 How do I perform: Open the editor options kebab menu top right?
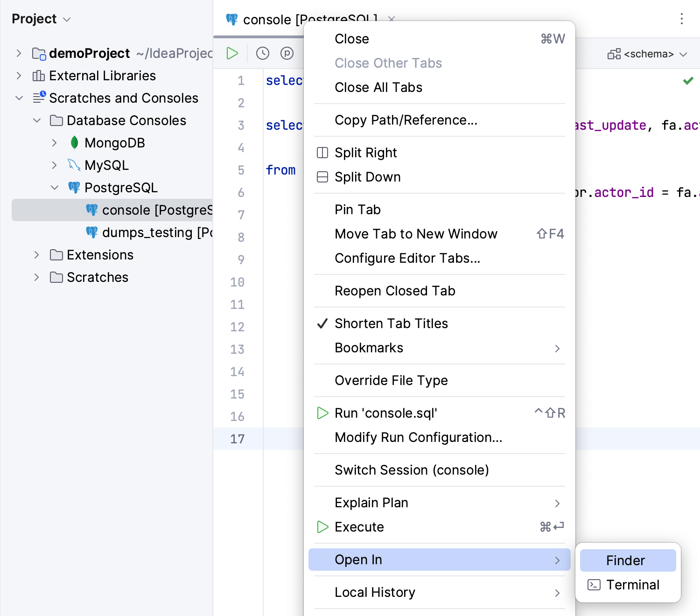pos(682,19)
